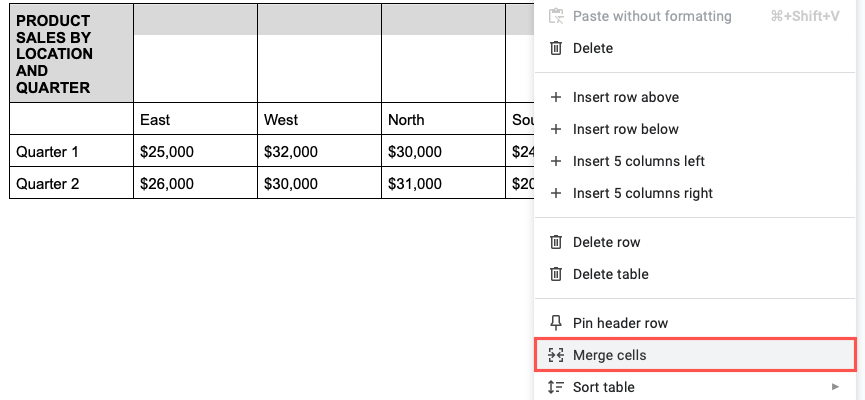
Task: Click the East column header cell
Action: click(195, 119)
